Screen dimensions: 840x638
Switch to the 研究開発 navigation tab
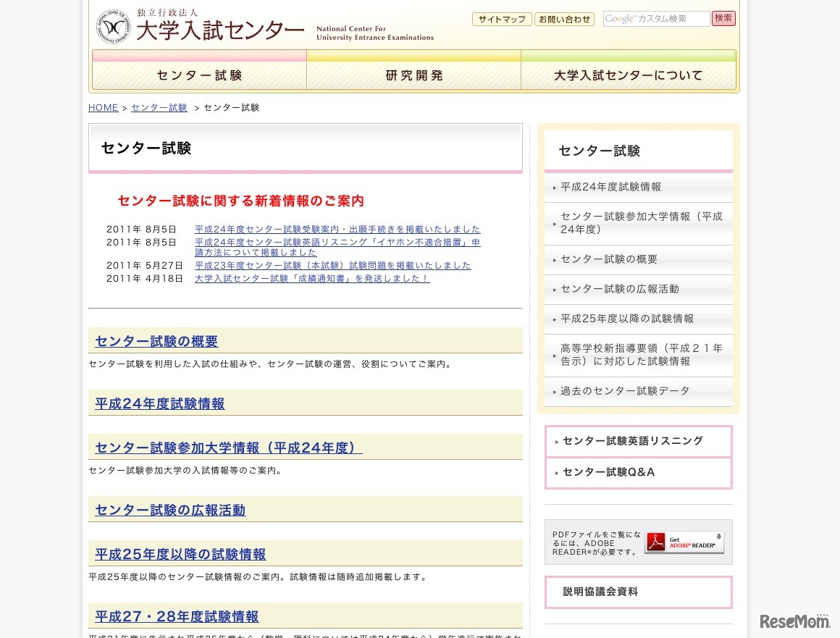pos(413,75)
